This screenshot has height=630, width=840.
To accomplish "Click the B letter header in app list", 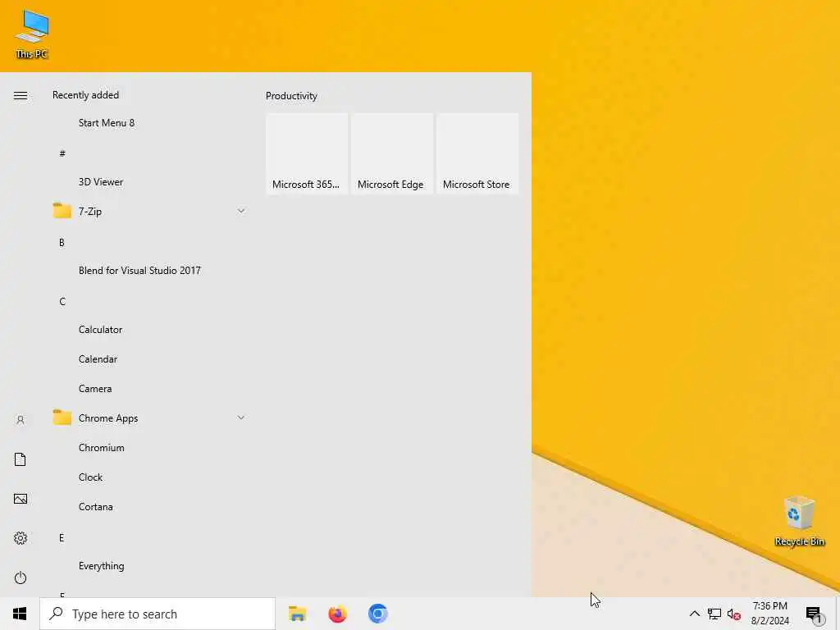I will pos(62,243).
